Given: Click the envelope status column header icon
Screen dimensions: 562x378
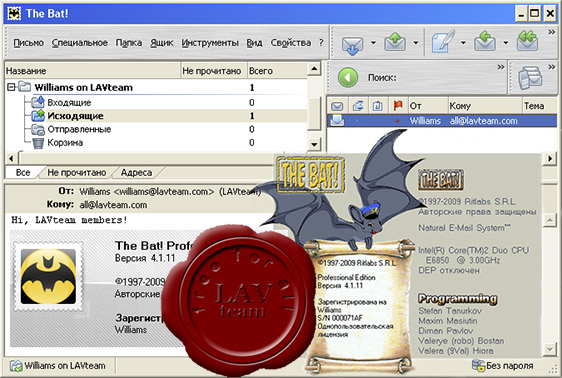Looking at the screenshot, I should 337,106.
